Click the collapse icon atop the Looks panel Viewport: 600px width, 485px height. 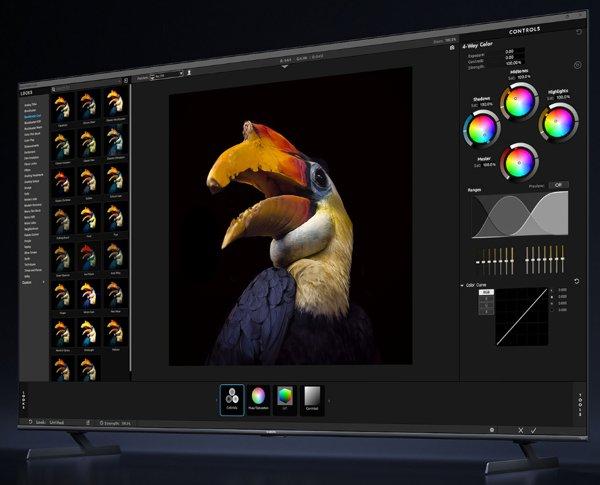[126, 80]
